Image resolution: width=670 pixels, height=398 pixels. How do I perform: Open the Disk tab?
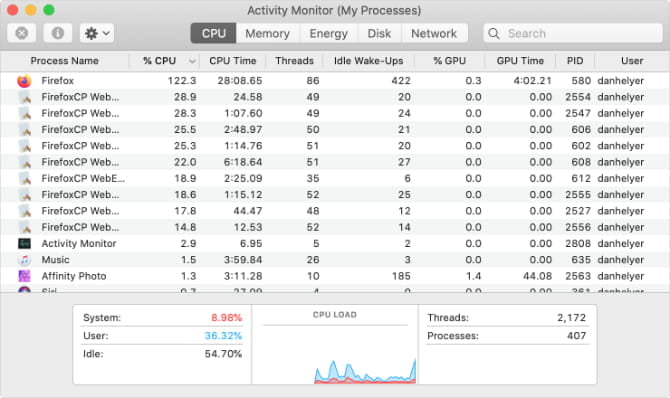pyautogui.click(x=379, y=33)
